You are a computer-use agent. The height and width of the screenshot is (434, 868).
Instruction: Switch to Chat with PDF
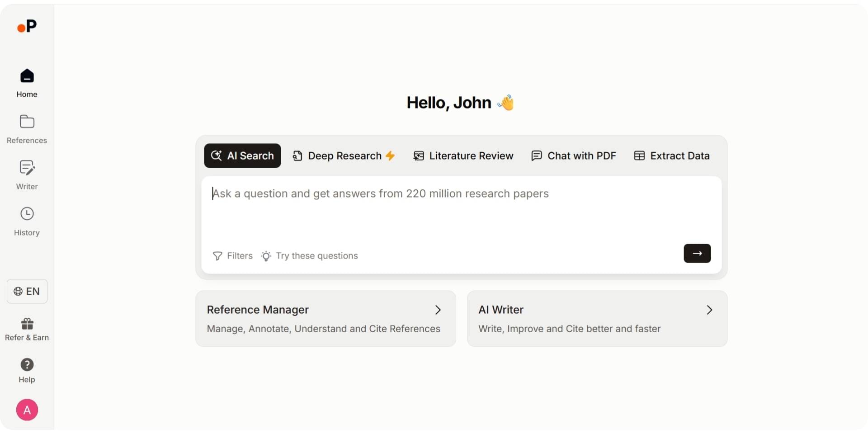click(x=573, y=156)
